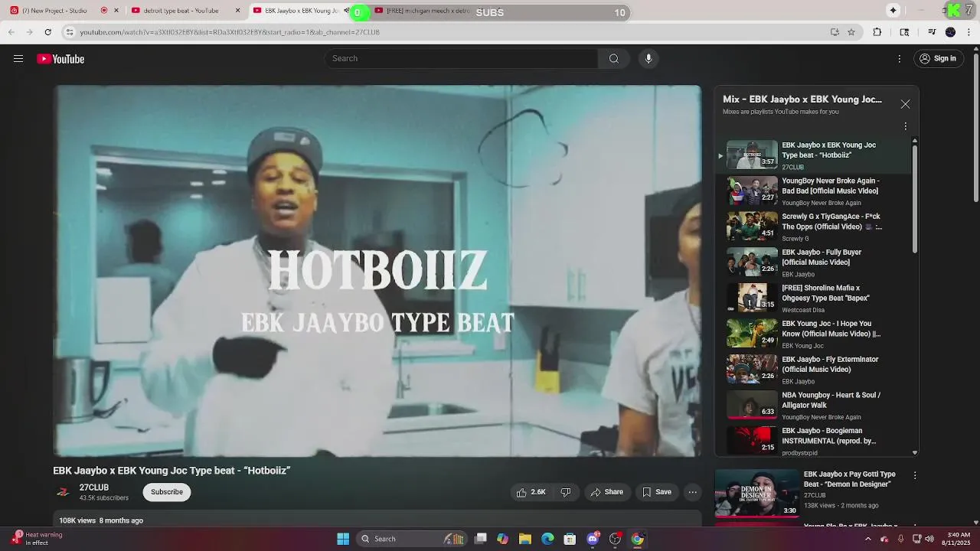Like the video (2.6K thumbs up)
Screen dimensions: 980x551
531,492
